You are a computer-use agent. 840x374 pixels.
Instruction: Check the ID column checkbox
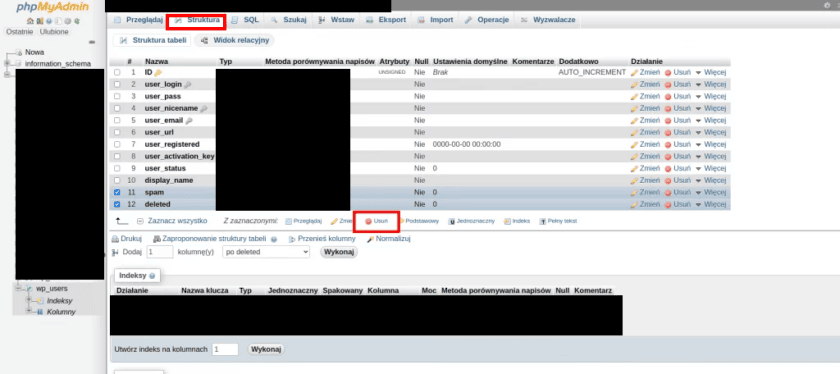click(x=117, y=72)
